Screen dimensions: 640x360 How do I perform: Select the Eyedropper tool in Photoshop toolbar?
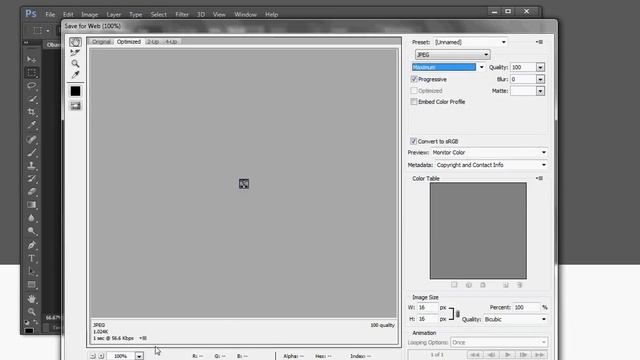31,125
